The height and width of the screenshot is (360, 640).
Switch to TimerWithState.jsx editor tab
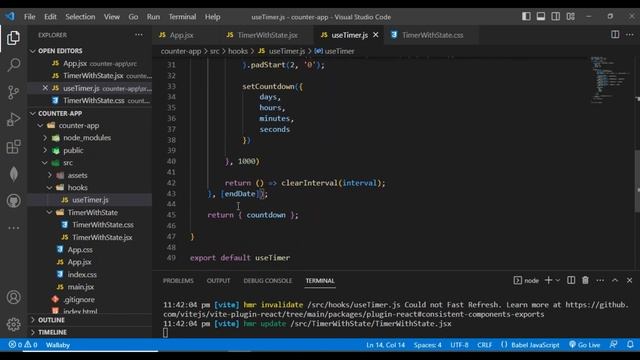point(267,35)
